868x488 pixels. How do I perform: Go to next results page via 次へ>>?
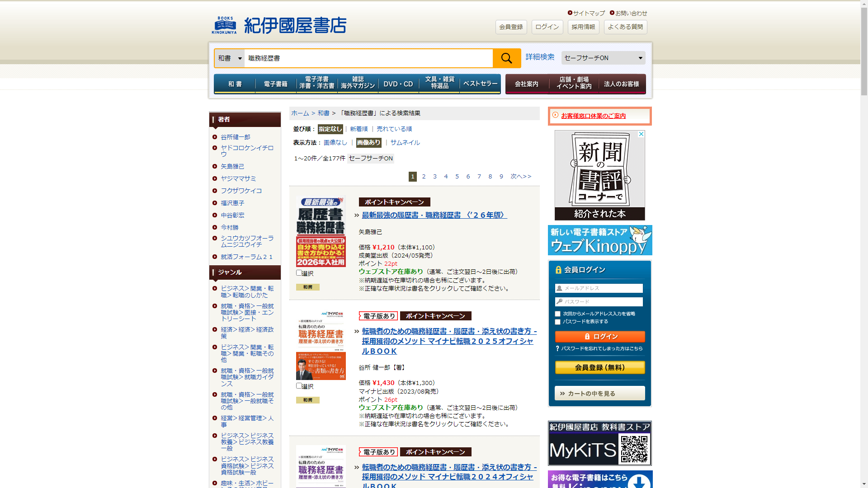tap(521, 177)
